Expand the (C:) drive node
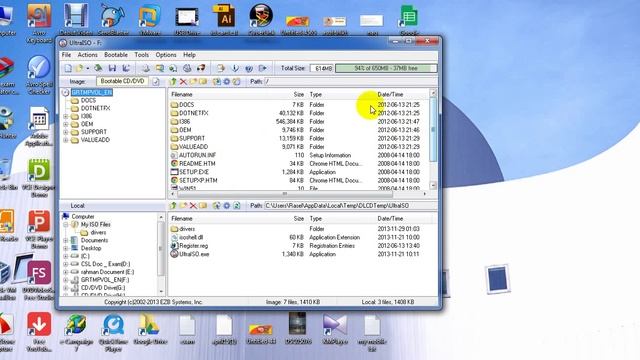 pyautogui.click(x=66, y=256)
